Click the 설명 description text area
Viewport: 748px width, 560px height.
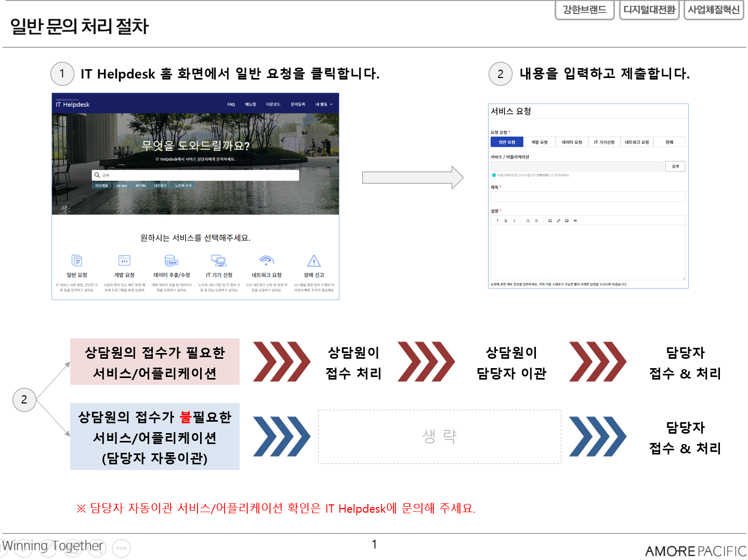click(x=588, y=253)
